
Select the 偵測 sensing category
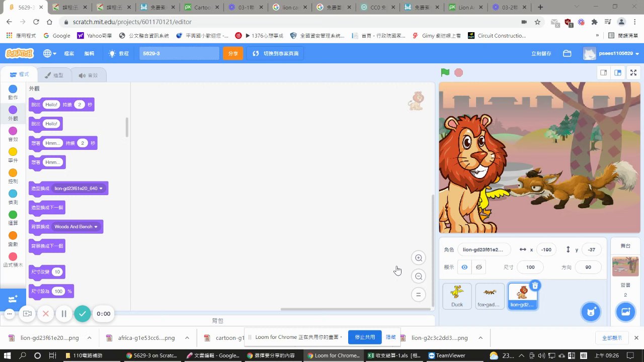[x=13, y=197]
